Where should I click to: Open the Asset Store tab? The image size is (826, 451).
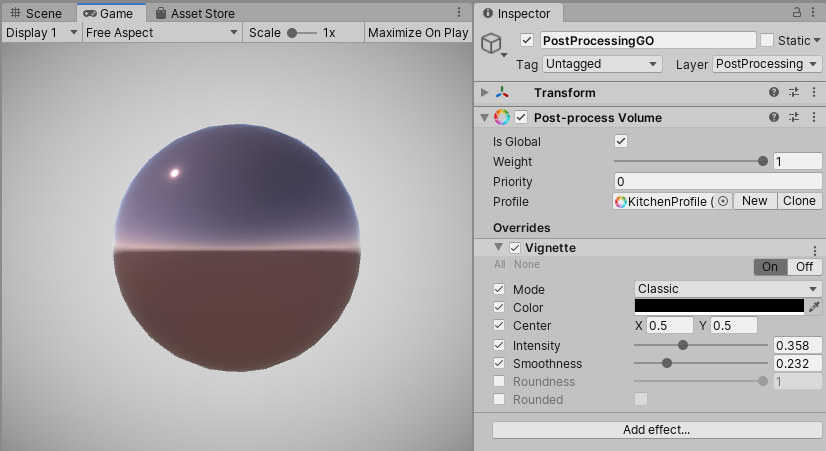[195, 14]
